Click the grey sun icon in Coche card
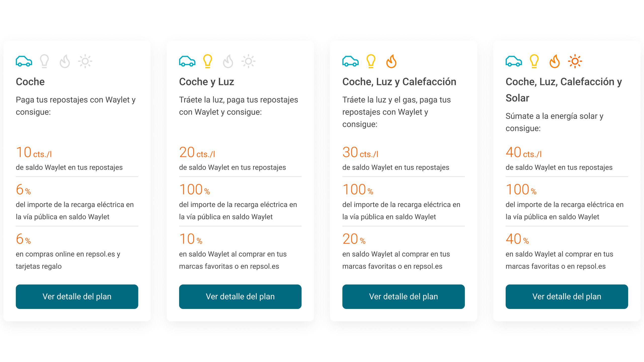 [x=85, y=61]
